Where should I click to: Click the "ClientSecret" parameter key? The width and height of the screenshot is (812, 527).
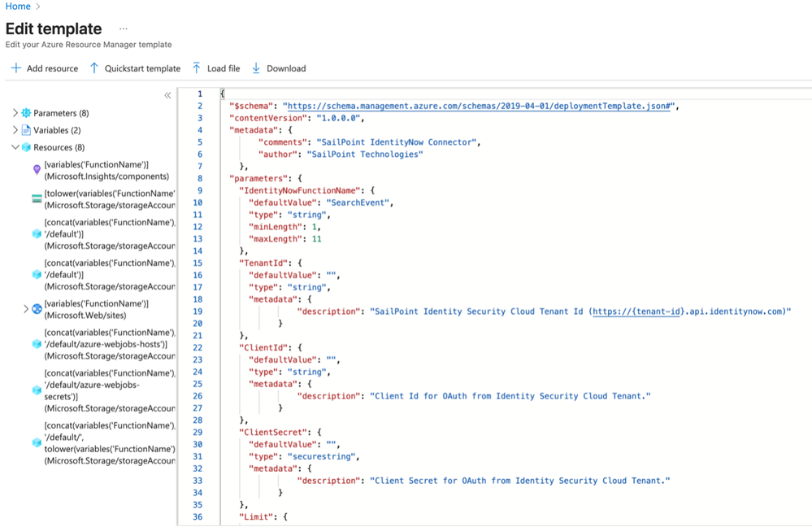[x=273, y=432]
